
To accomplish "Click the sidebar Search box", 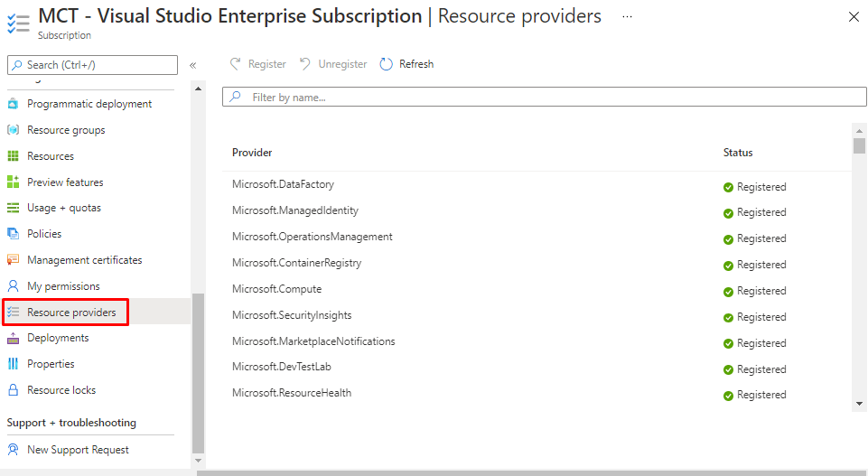I will pos(93,65).
